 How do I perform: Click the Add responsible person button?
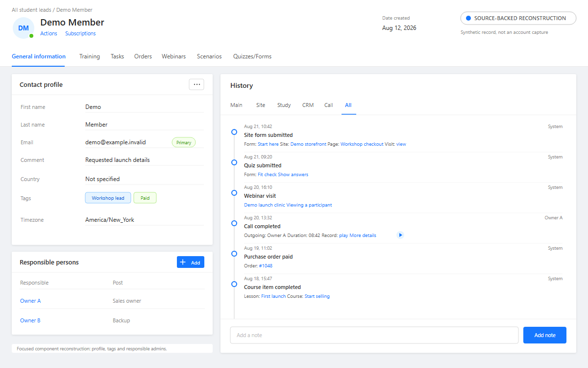click(x=191, y=262)
